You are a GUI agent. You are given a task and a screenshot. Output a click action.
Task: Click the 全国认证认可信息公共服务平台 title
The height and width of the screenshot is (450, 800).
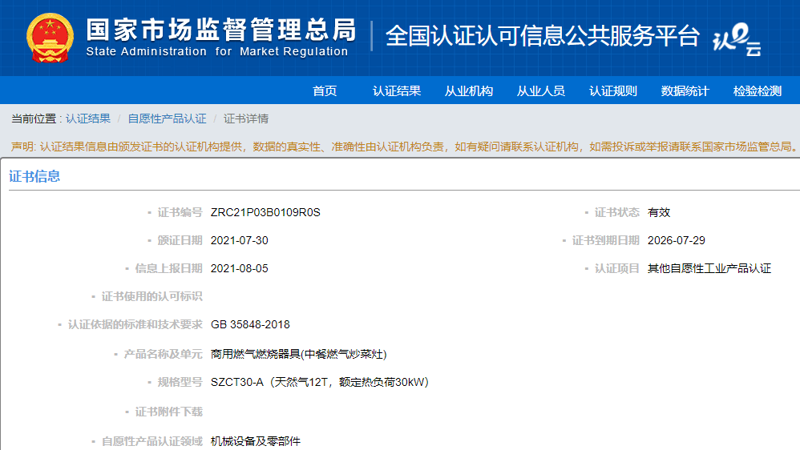pos(542,36)
